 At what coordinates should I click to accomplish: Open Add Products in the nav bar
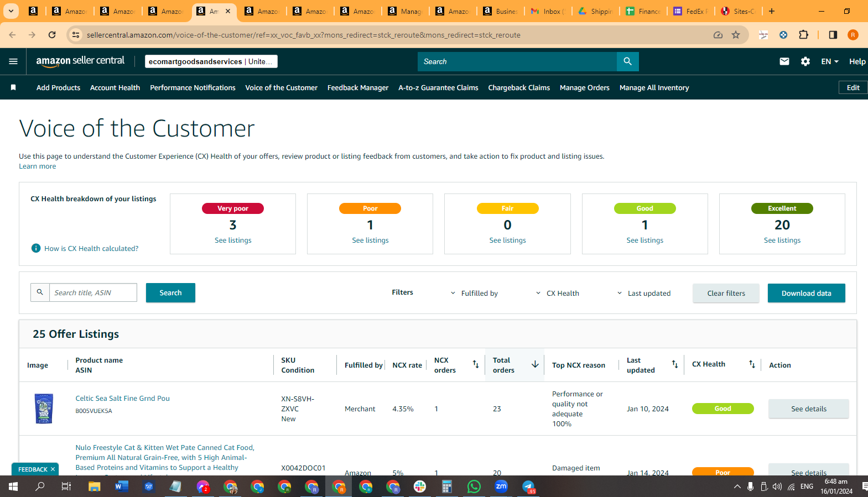pyautogui.click(x=58, y=87)
